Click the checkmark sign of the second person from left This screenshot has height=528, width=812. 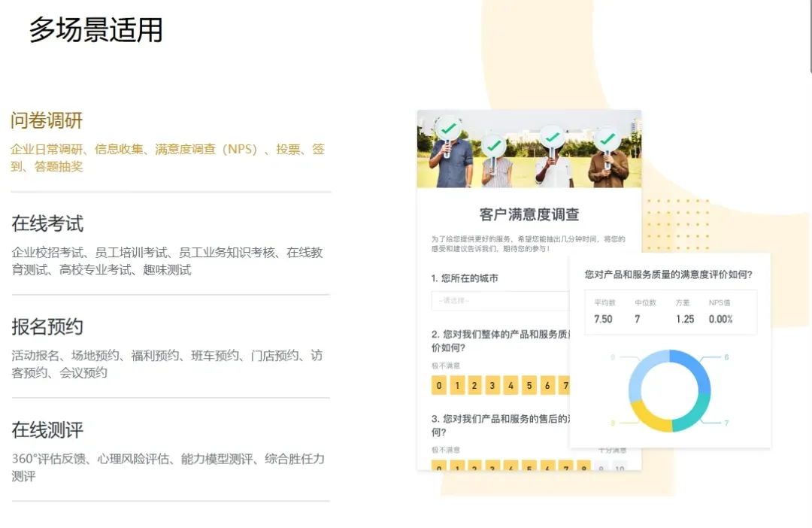click(x=494, y=145)
